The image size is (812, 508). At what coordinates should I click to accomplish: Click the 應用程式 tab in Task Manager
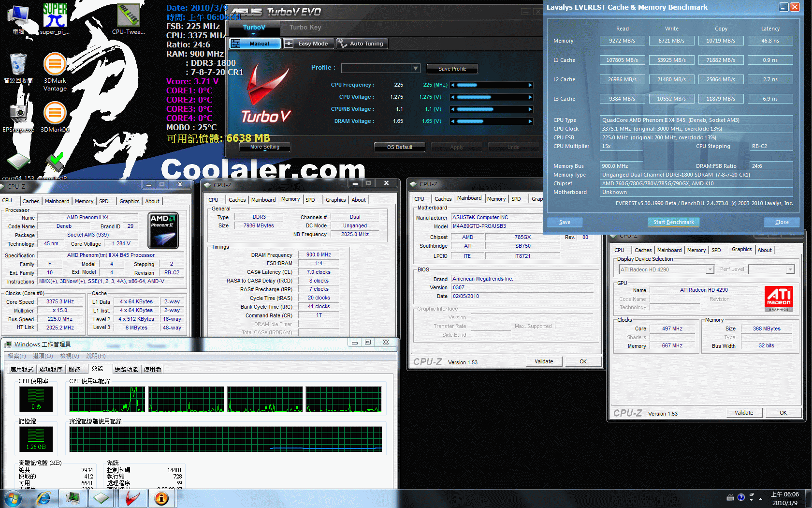click(22, 369)
